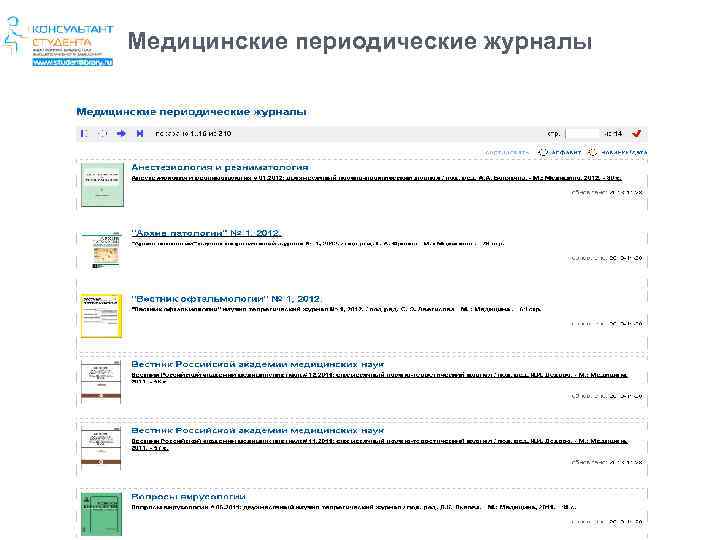Sort journals by alphabet radio option
This screenshot has height=540, width=720.
542,152
